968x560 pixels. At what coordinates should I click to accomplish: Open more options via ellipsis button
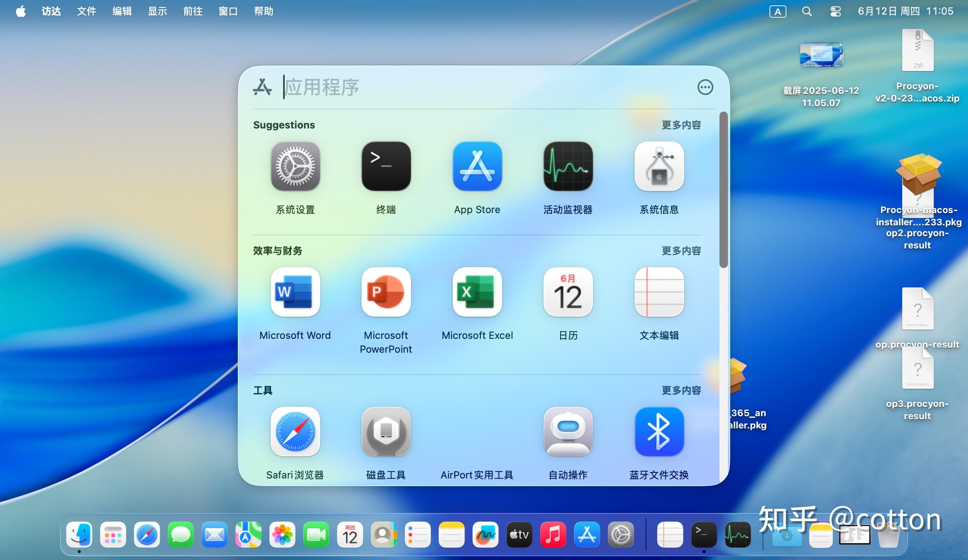click(706, 87)
